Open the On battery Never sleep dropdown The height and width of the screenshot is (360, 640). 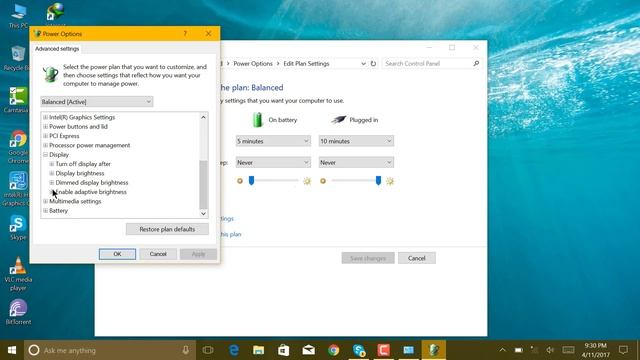click(x=273, y=162)
